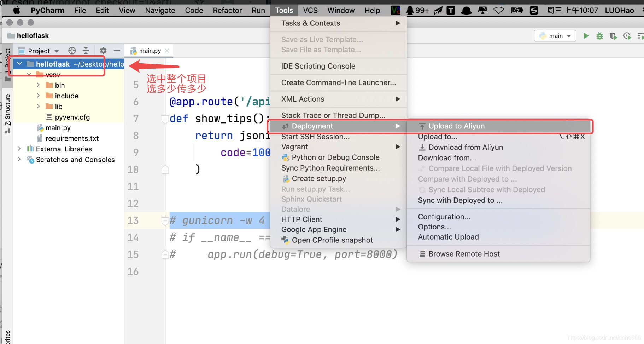This screenshot has height=344, width=644.
Task: Click the battery icon in menu bar
Action: point(517,10)
